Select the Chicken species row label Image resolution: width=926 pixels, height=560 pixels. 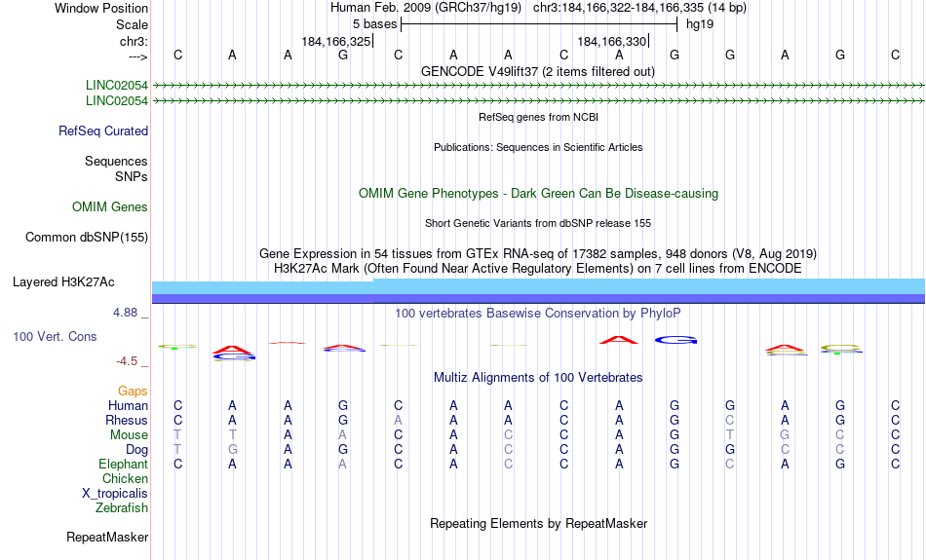coord(125,478)
